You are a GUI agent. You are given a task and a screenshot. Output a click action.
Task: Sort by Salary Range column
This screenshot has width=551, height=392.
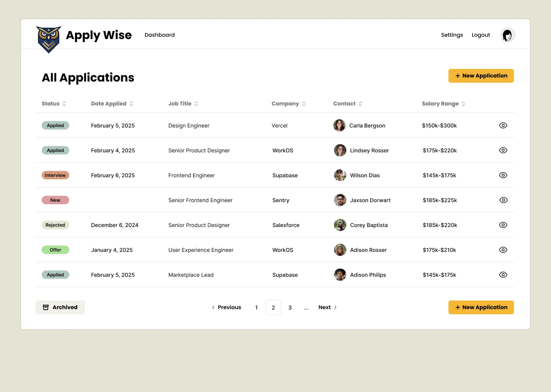(443, 104)
